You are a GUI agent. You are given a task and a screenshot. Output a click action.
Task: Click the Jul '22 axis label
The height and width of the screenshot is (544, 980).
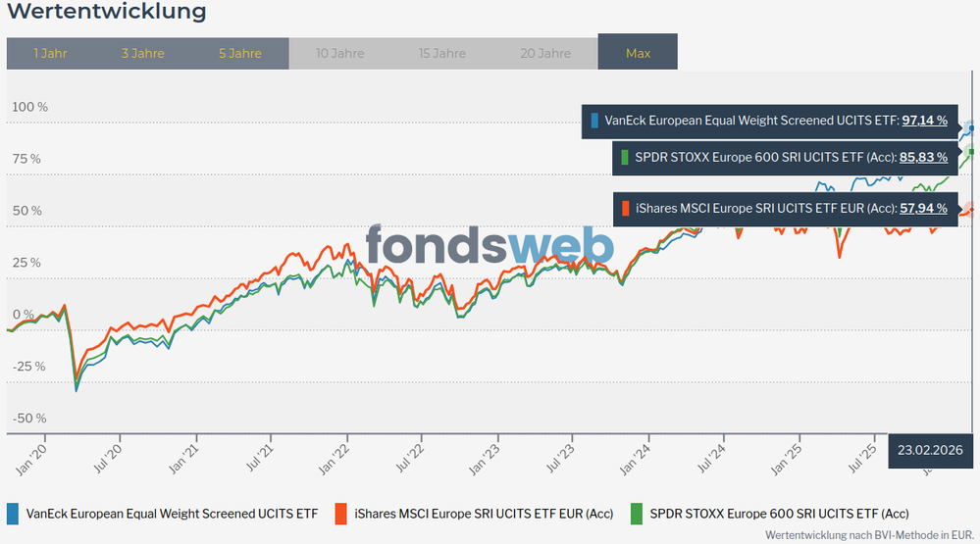410,460
